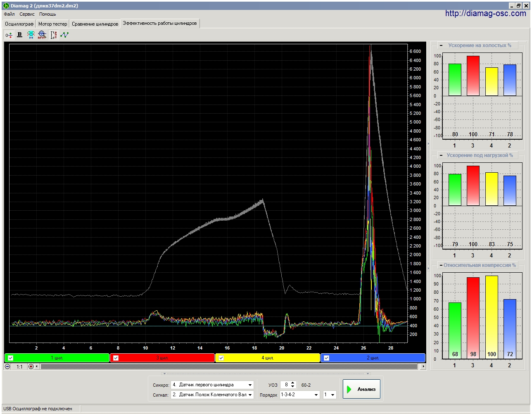532x414 pixels.
Task: Click the blue 72 bar in compression chart
Action: pyautogui.click(x=510, y=329)
